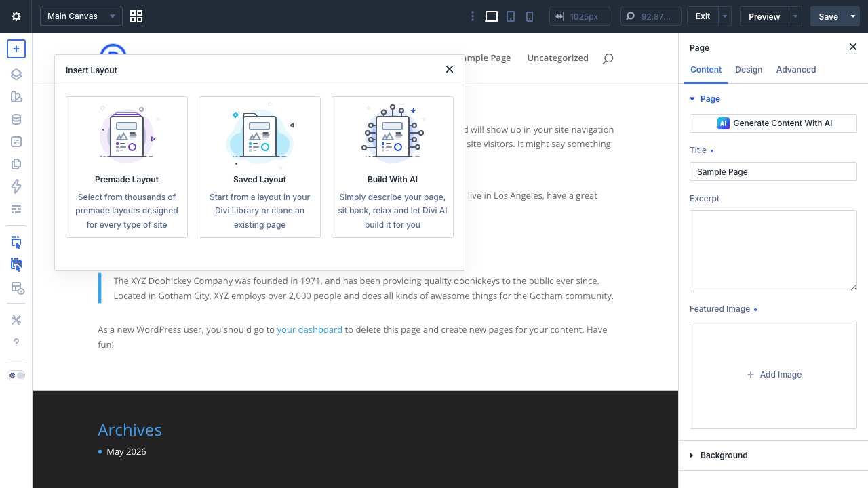Viewport: 868px width, 488px height.
Task: Click the wireframe rows sidebar icon
Action: click(x=16, y=209)
